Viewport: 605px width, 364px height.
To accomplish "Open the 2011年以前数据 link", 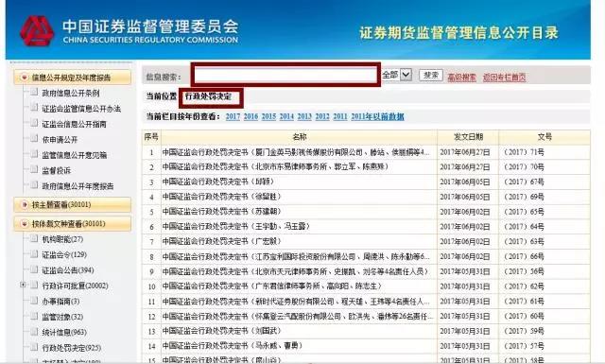I will click(x=377, y=116).
